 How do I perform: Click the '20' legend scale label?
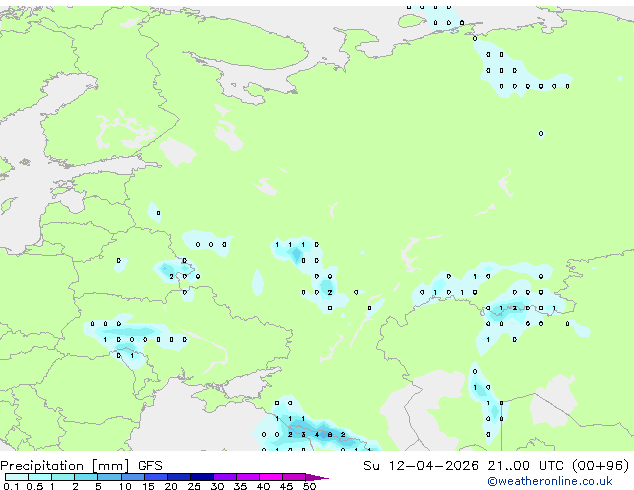click(171, 486)
